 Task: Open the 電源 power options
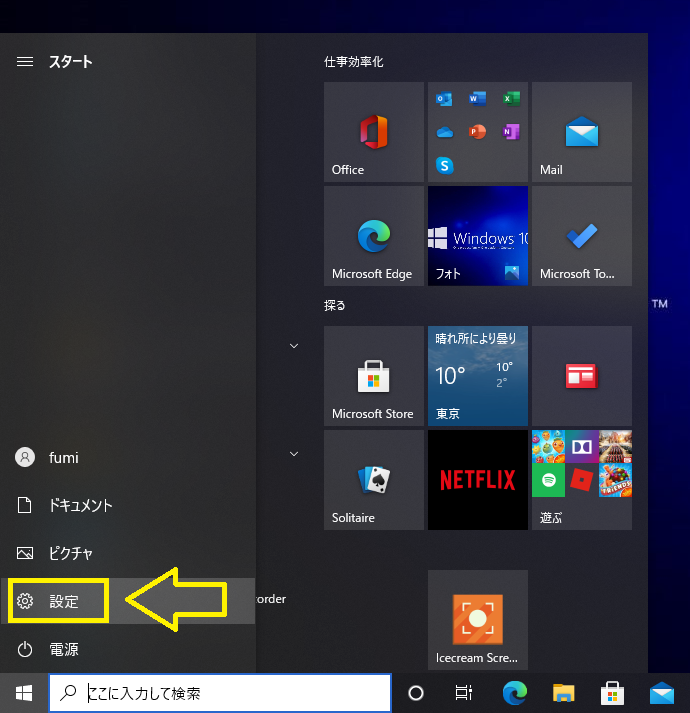(128, 649)
